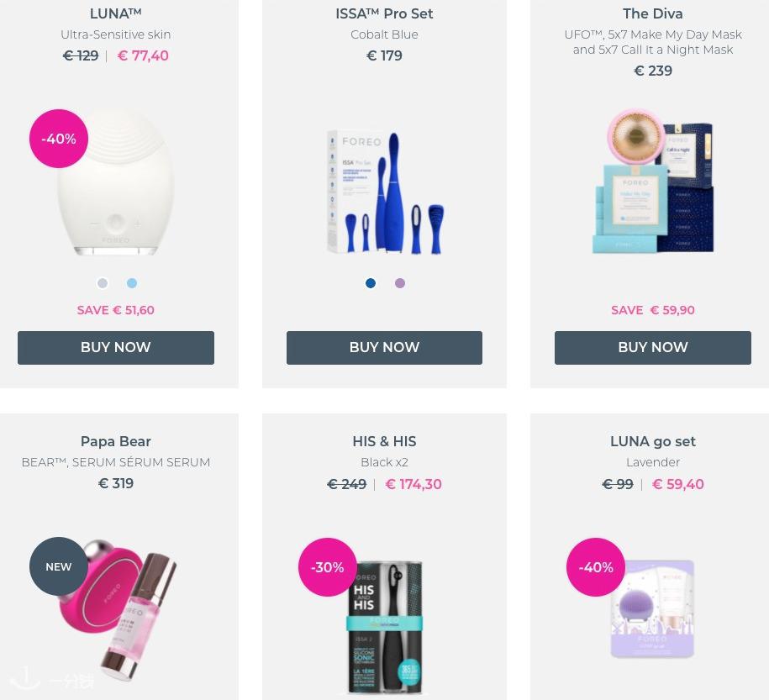Click the -40% discount badge on LUNA

[59, 139]
